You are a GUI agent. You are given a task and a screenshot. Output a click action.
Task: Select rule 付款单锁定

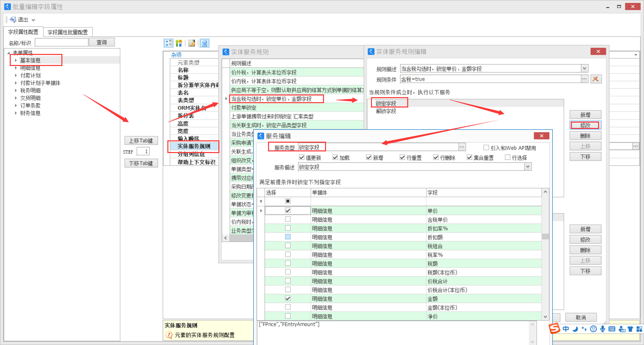point(244,108)
